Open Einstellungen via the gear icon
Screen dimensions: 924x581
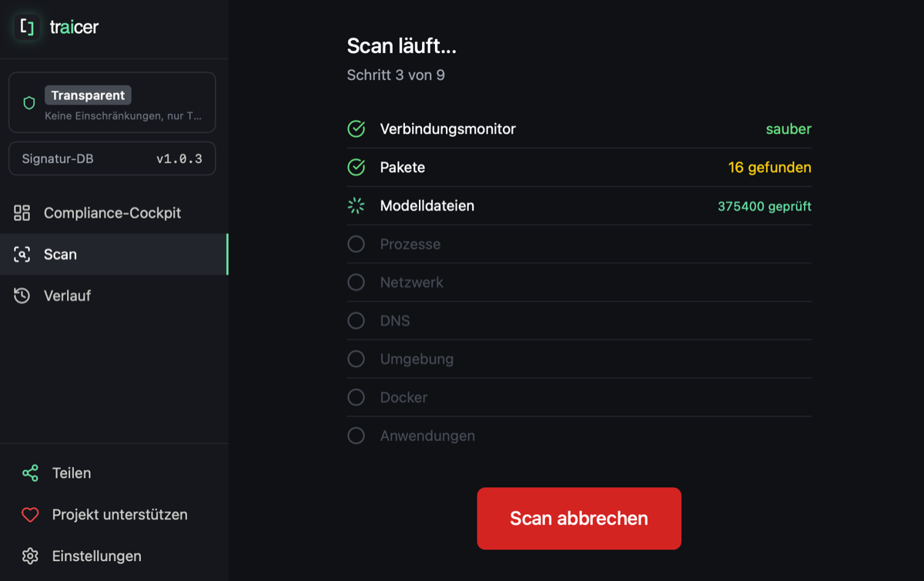point(31,556)
